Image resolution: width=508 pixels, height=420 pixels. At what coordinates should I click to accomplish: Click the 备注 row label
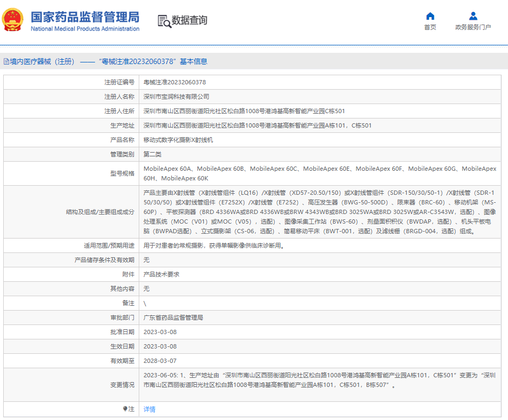pyautogui.click(x=128, y=303)
